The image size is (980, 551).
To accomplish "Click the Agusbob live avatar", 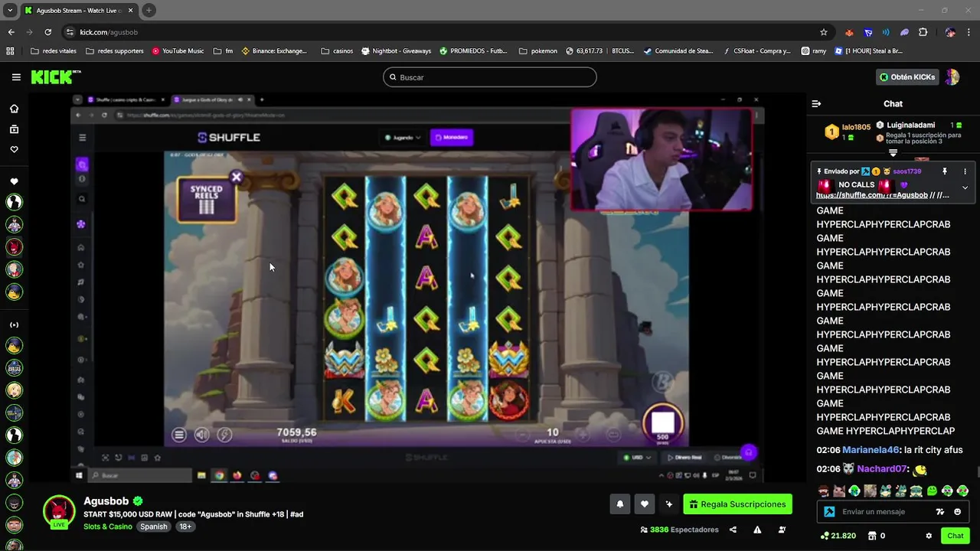I will (x=59, y=512).
